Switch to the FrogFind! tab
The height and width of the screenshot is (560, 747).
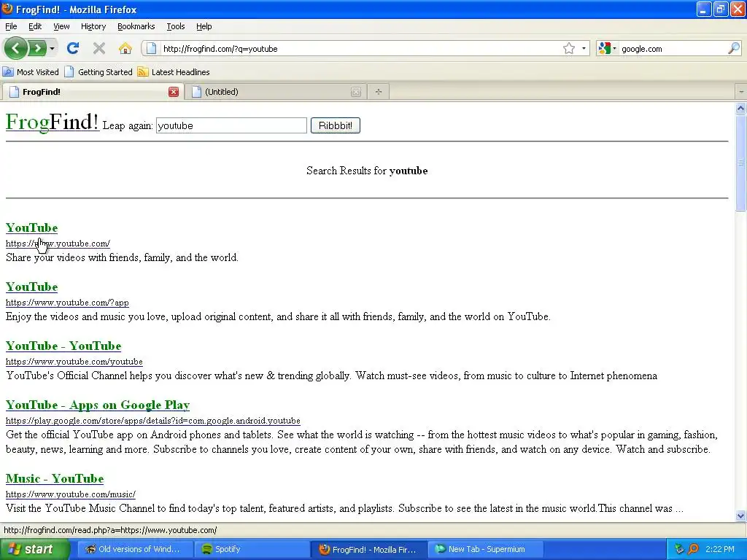pyautogui.click(x=93, y=91)
